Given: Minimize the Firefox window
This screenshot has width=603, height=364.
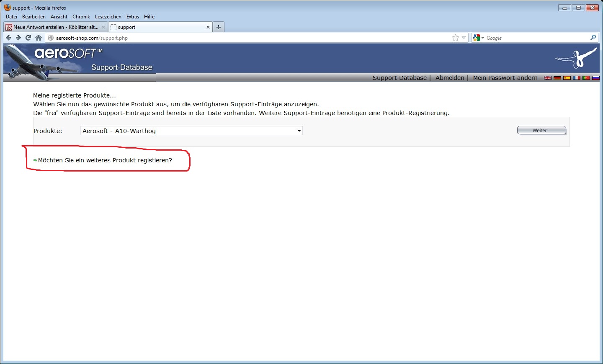Looking at the screenshot, I should click(564, 8).
